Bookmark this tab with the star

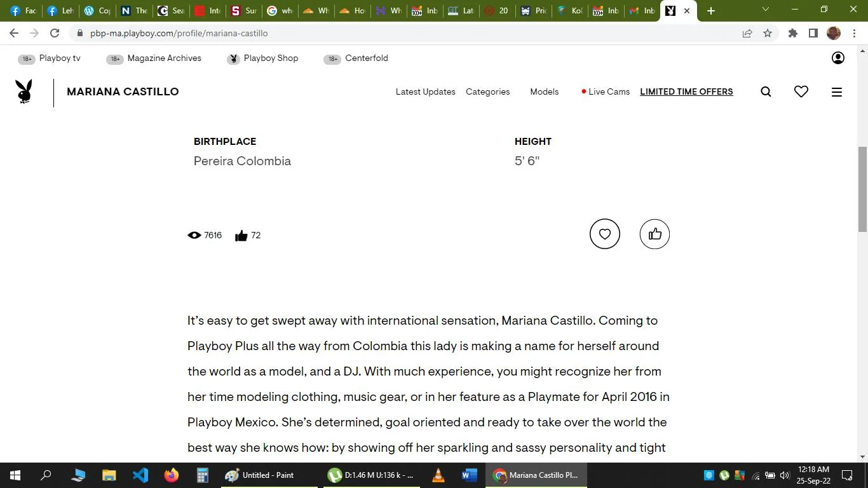tap(768, 33)
